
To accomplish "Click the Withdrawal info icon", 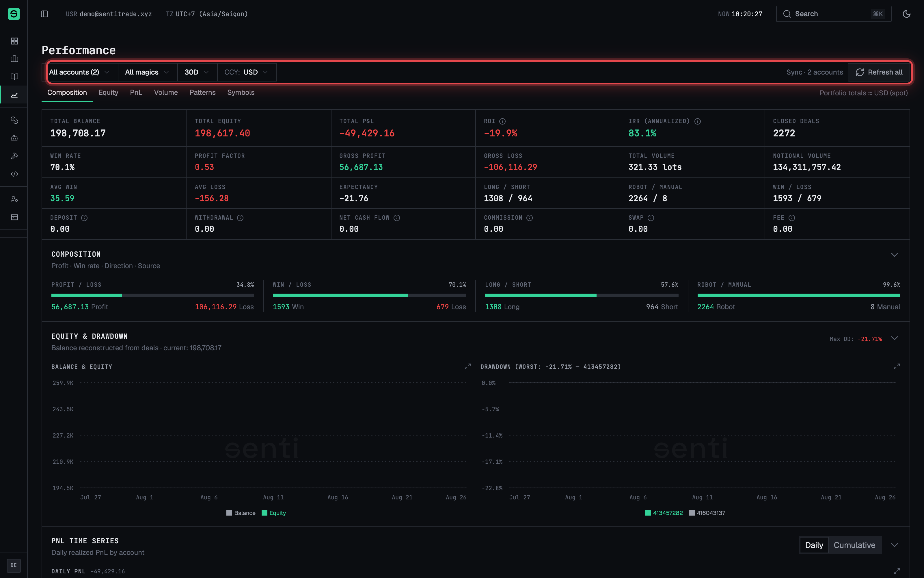I will coord(240,218).
